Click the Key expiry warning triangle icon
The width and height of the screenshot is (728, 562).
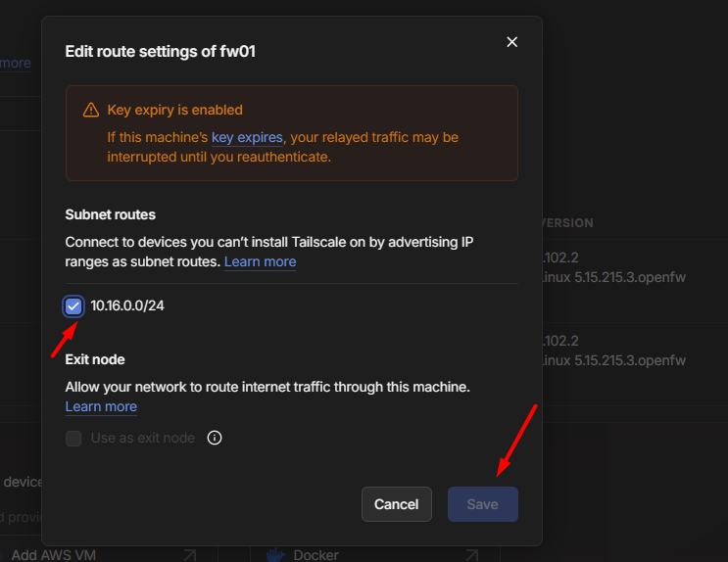click(91, 110)
